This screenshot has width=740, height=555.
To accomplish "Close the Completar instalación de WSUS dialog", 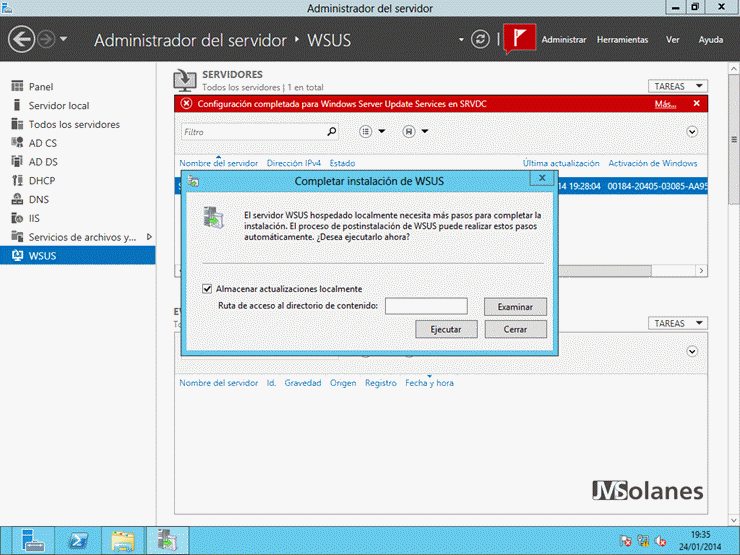I will point(542,178).
